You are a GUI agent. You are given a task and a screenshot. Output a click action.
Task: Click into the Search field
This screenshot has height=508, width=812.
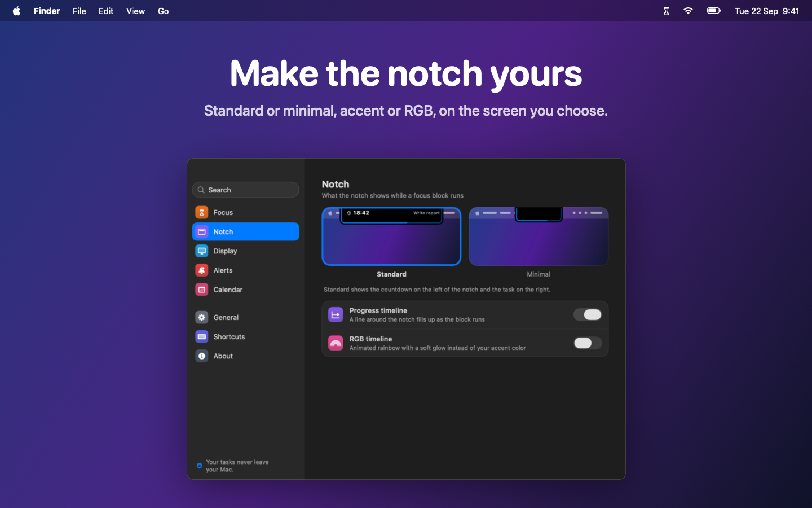click(246, 190)
